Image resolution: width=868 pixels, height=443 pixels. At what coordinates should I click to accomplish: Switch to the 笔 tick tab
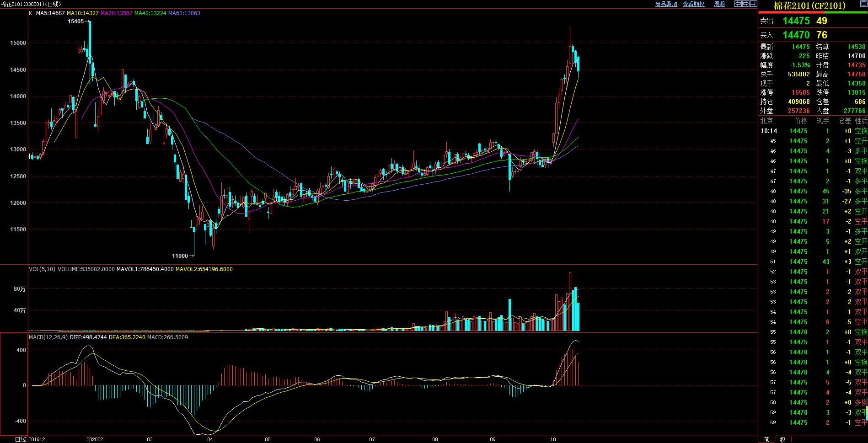tap(766, 439)
